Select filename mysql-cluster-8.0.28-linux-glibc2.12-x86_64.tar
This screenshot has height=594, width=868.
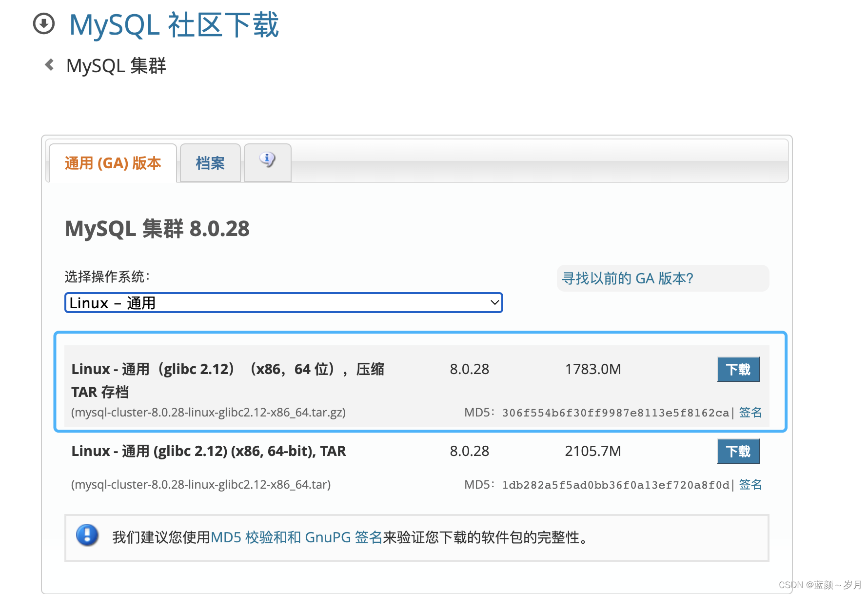point(201,485)
